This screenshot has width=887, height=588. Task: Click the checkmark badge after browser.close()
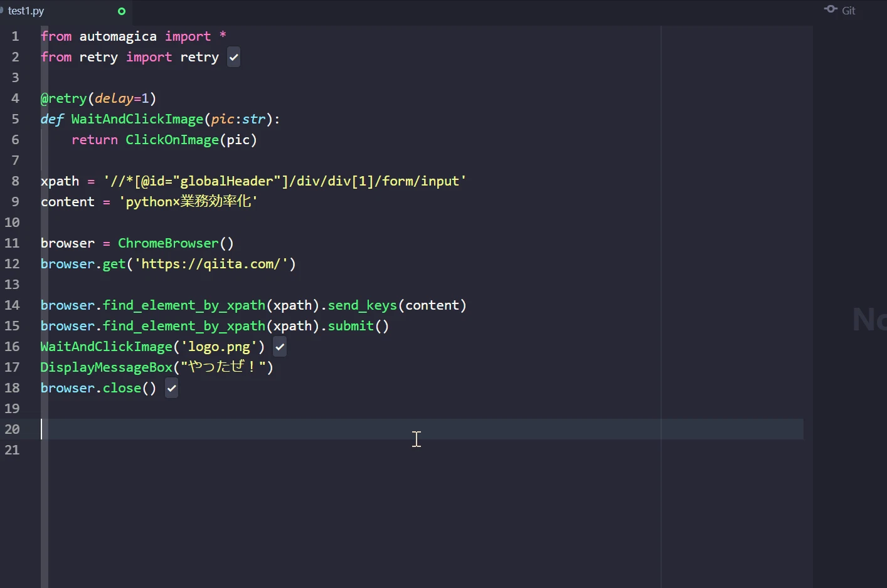coord(171,388)
